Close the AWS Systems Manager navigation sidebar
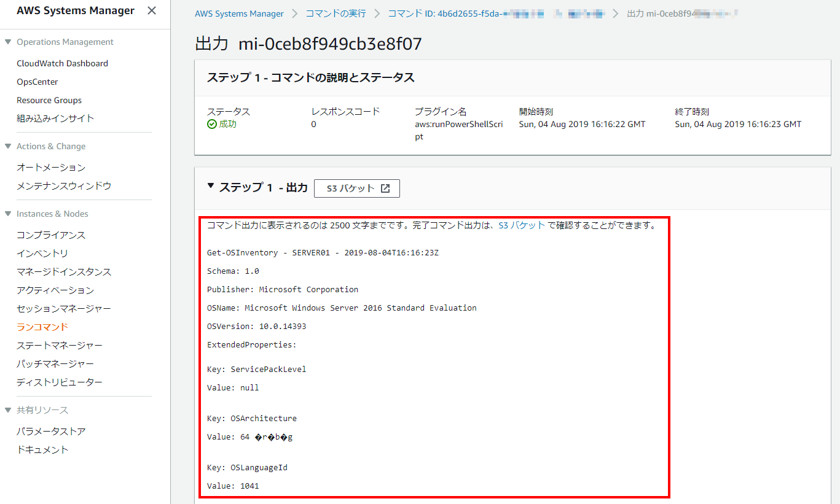This screenshot has height=504, width=840. (x=151, y=10)
